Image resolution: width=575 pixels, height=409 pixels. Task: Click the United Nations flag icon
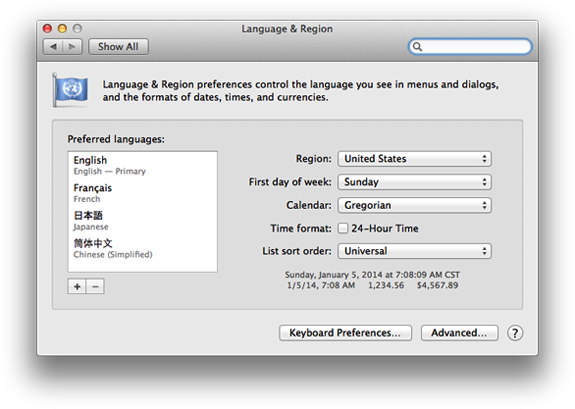tap(70, 90)
